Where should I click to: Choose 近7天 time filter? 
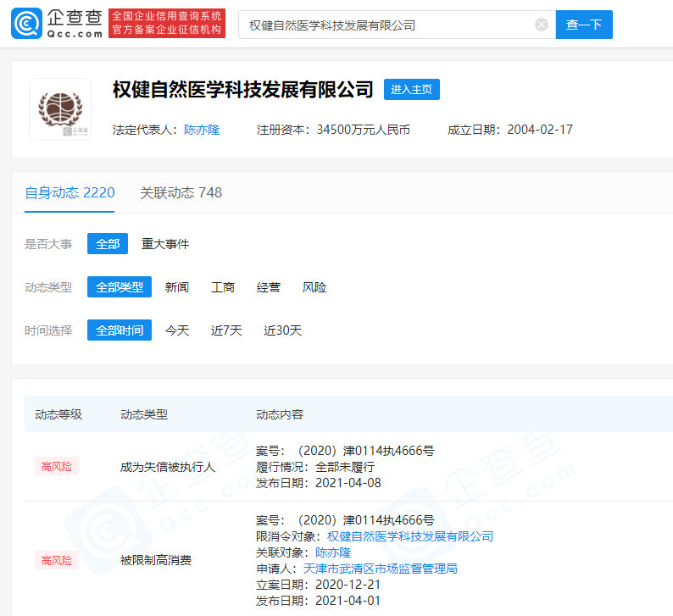click(x=226, y=330)
